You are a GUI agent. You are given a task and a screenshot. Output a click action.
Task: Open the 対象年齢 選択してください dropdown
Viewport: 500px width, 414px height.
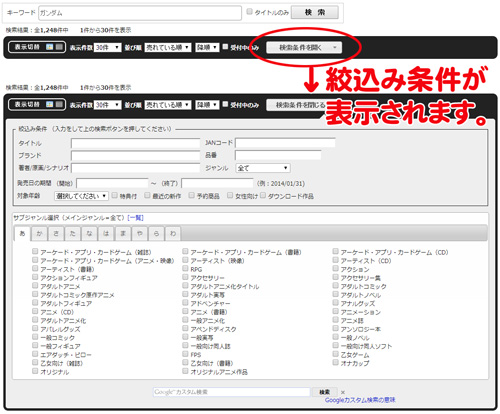point(81,196)
